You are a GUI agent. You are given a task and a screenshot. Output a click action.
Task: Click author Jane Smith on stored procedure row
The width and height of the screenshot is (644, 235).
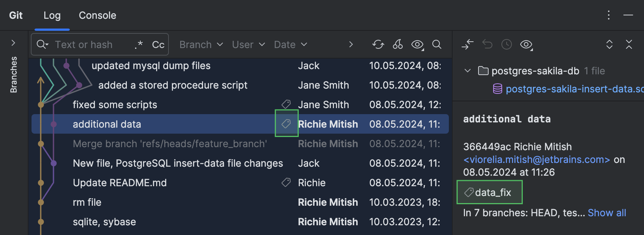tap(324, 85)
